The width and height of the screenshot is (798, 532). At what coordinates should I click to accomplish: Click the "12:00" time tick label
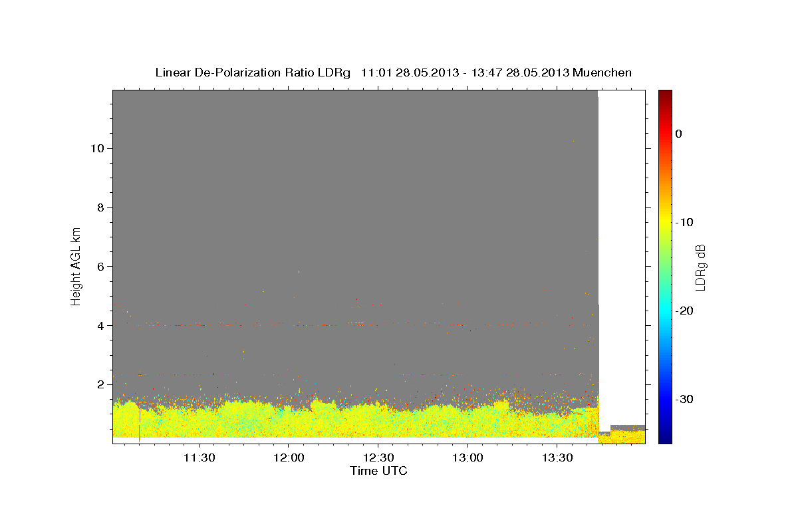[288, 458]
